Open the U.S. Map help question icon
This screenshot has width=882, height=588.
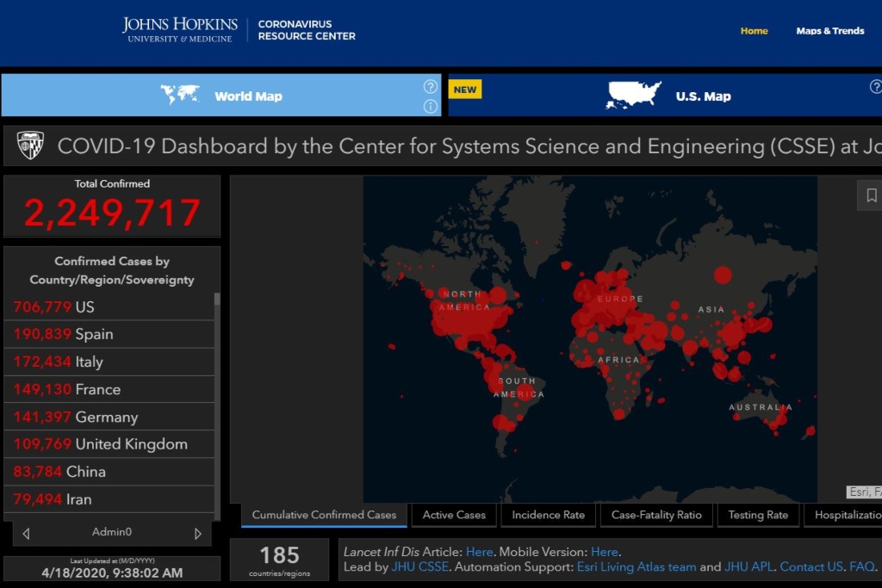click(x=876, y=87)
